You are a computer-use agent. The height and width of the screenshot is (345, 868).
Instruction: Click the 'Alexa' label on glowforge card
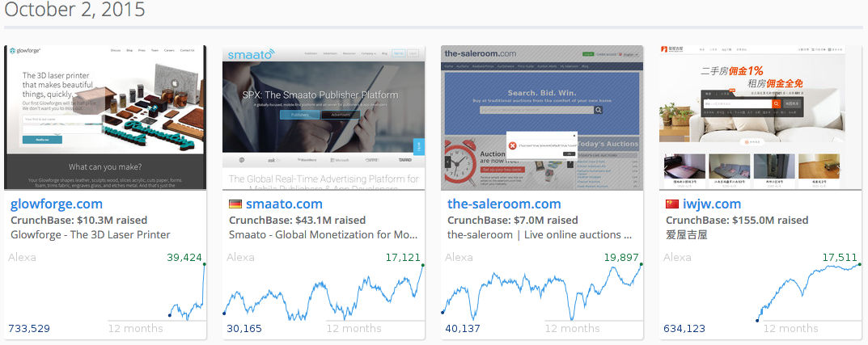coord(22,257)
